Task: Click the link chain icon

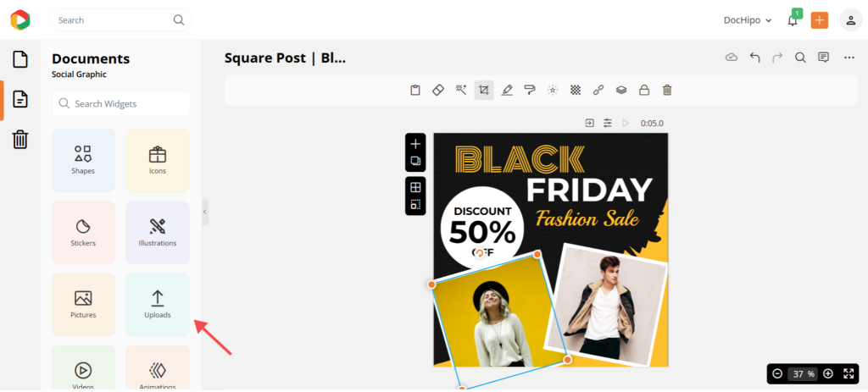Action: coord(598,90)
